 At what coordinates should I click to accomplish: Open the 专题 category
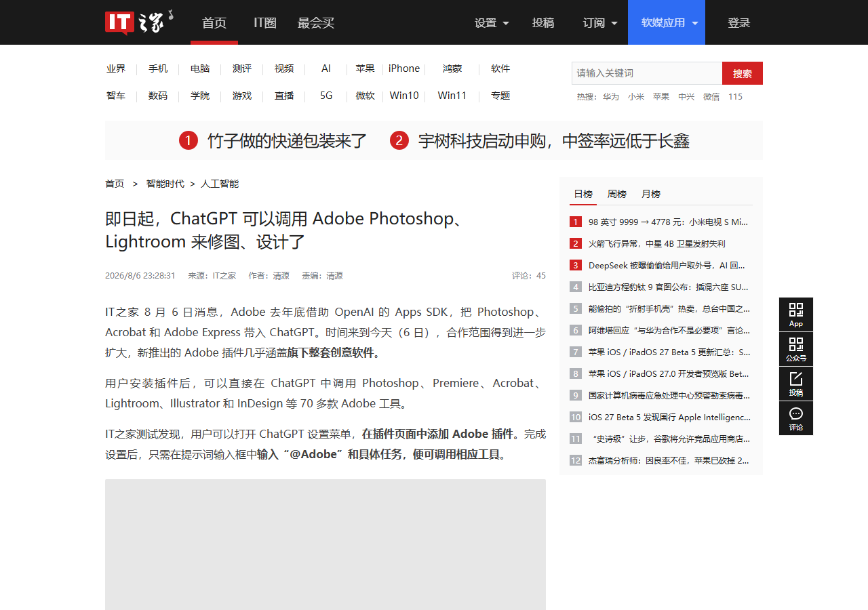(x=500, y=96)
